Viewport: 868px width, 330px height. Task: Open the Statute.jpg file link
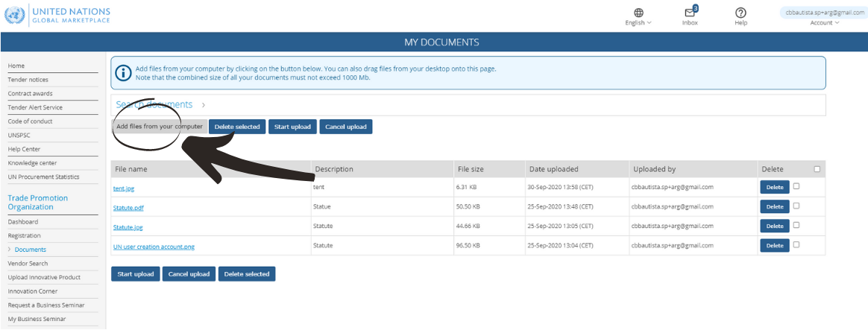click(x=128, y=227)
